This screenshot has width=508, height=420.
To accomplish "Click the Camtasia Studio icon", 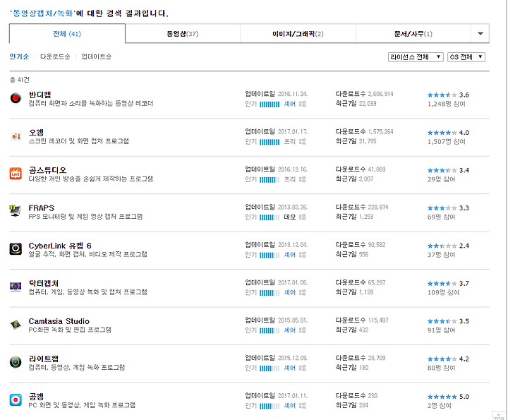I will point(16,325).
